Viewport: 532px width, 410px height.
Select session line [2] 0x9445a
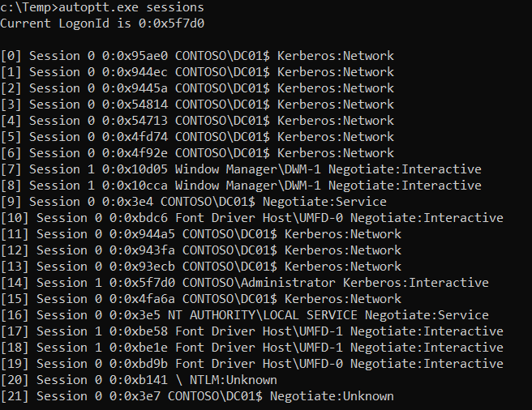point(197,88)
